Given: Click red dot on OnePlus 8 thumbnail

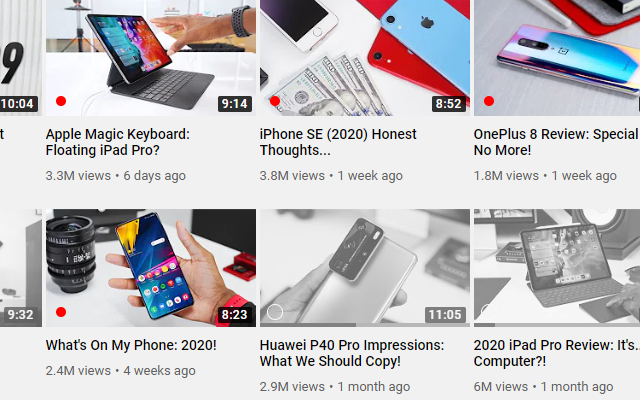Looking at the screenshot, I should pos(489,101).
